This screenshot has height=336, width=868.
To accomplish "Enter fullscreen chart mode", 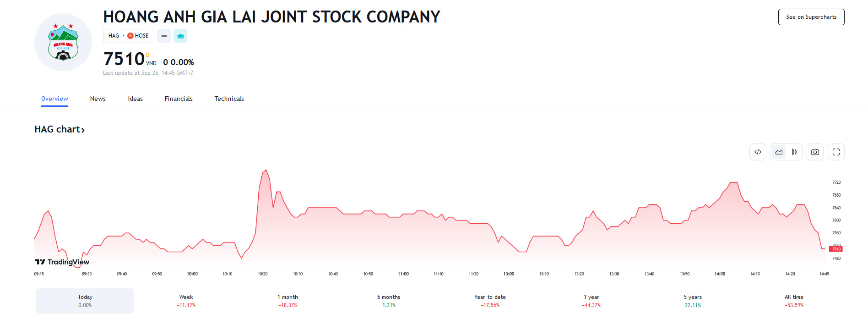I will tap(836, 152).
